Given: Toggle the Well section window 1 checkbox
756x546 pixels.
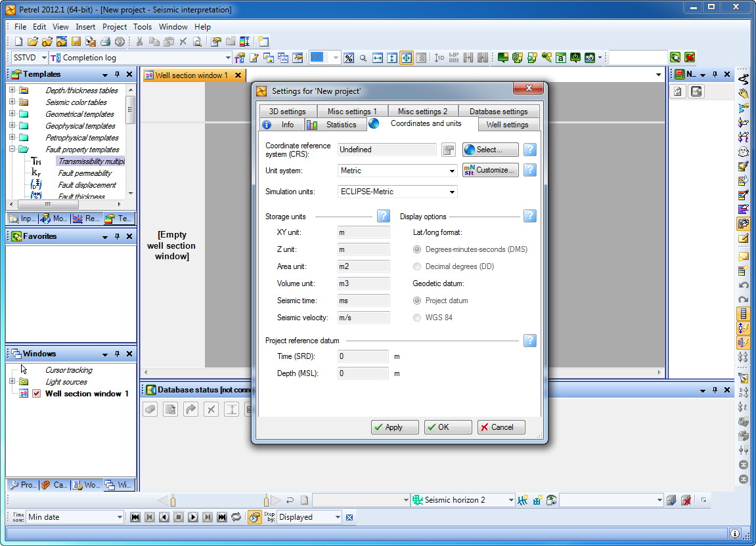Looking at the screenshot, I should (x=36, y=394).
